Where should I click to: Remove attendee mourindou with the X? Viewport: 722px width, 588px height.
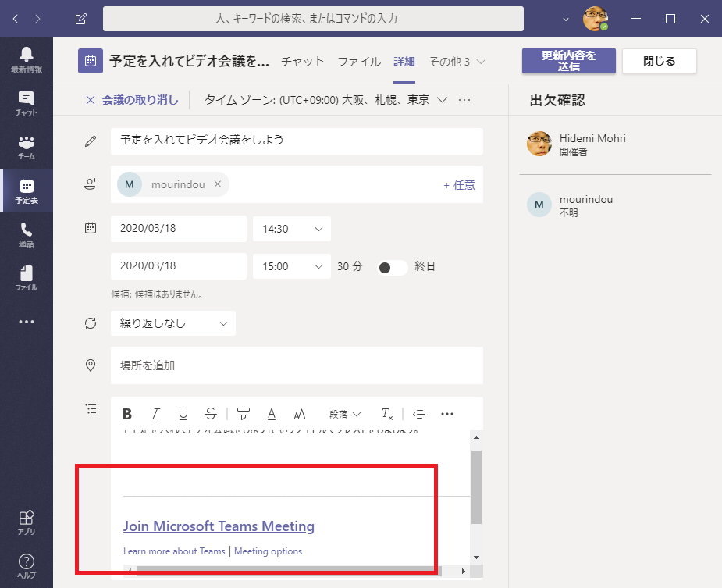[218, 184]
